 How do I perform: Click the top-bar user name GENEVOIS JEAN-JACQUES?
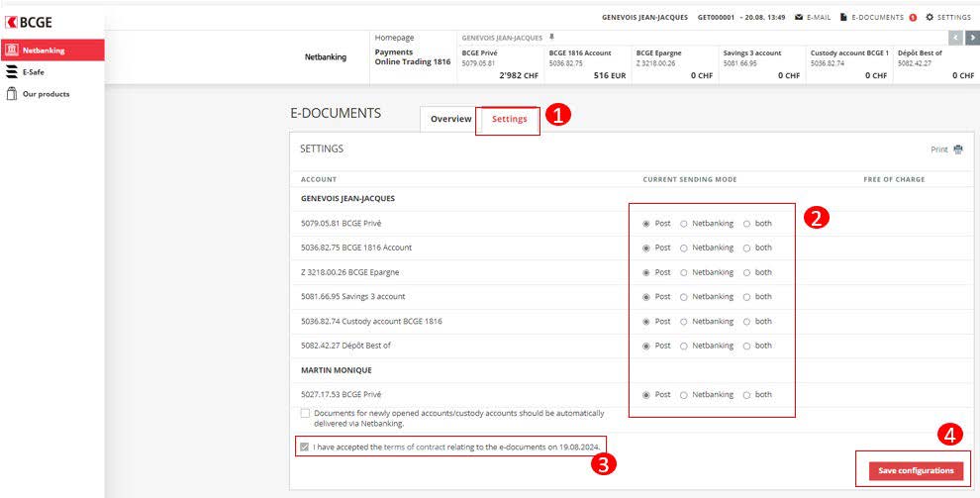tap(644, 18)
